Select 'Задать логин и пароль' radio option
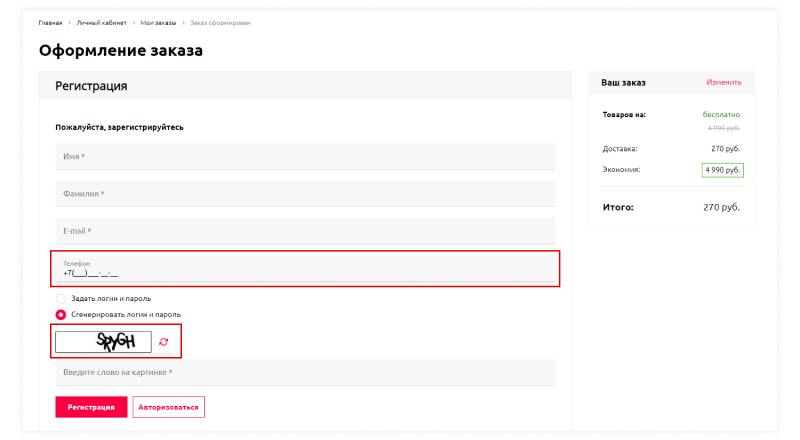The image size is (800, 440). pos(61,299)
